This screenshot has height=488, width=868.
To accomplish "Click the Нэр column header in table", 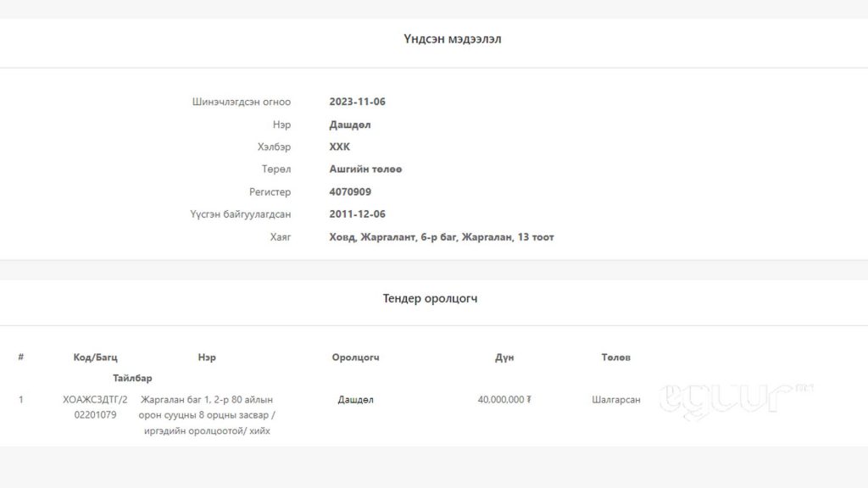I will (x=207, y=358).
